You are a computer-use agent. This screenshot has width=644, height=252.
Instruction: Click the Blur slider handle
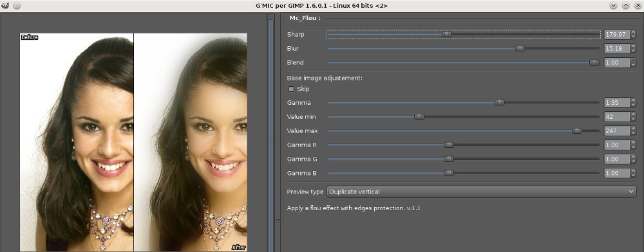[520, 48]
